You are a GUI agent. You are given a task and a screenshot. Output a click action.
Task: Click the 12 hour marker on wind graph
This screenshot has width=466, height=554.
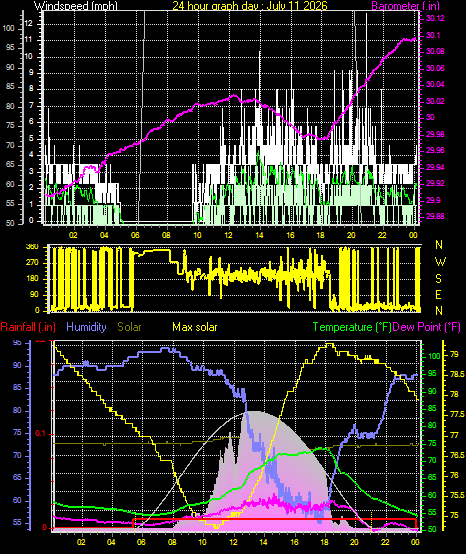(229, 235)
